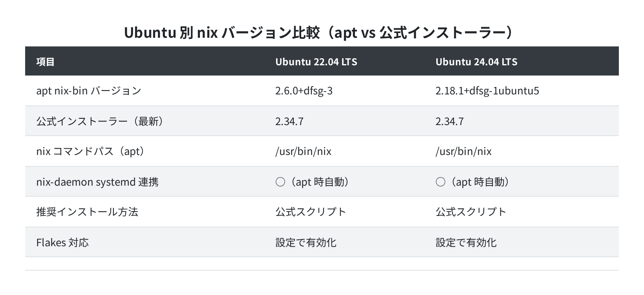Click the 項目 column header
The width and height of the screenshot is (644, 295).
click(x=46, y=62)
